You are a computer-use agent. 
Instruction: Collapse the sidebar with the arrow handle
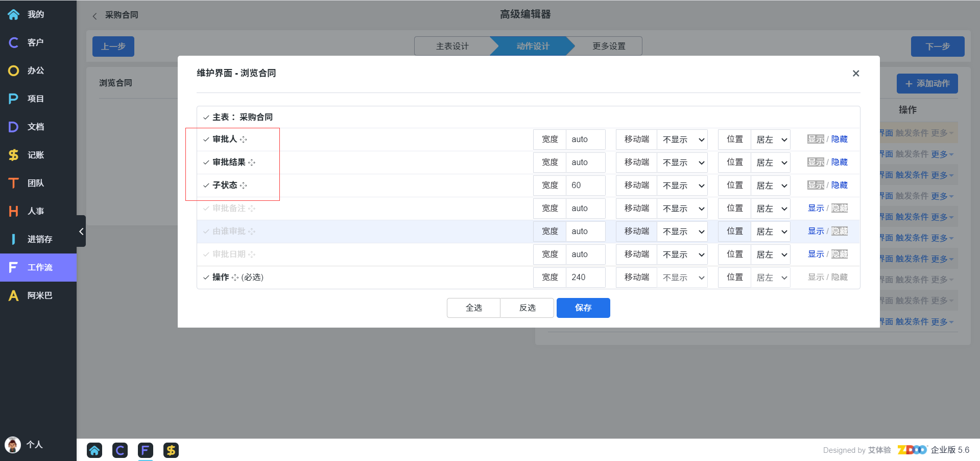point(81,232)
